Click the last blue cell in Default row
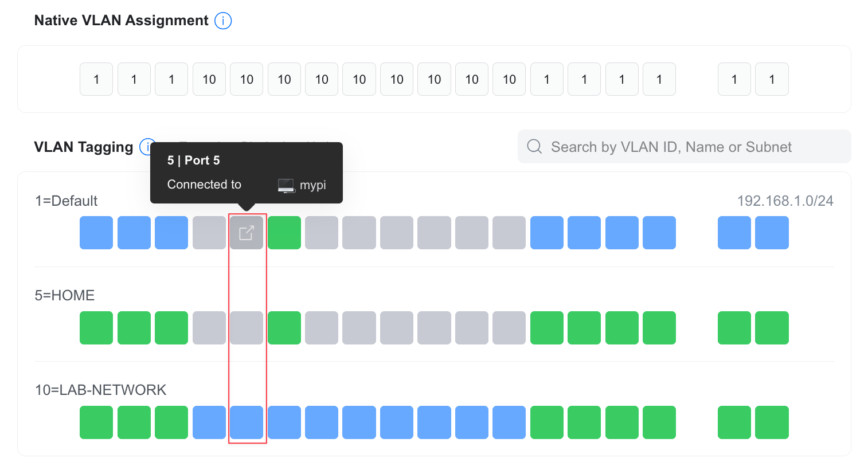Image resolution: width=868 pixels, height=470 pixels. 772,233
